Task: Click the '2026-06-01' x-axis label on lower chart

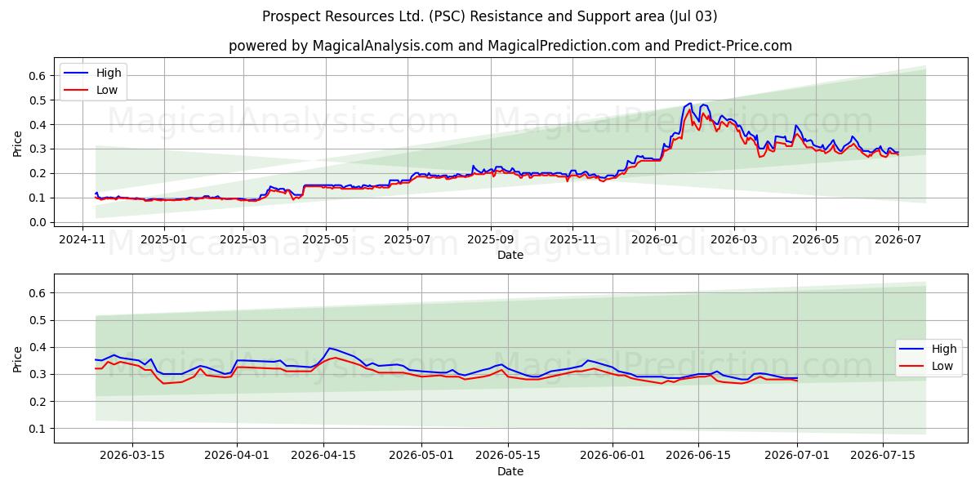Action: 612,457
